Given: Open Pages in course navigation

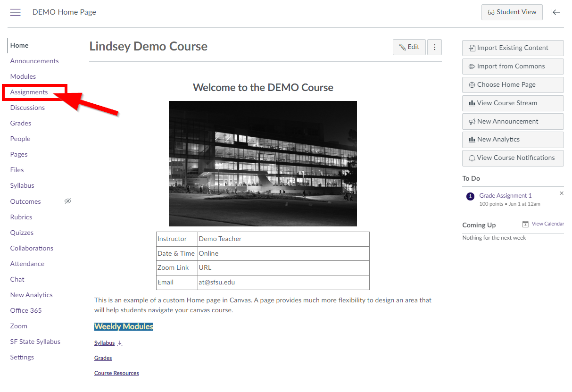Looking at the screenshot, I should tap(19, 154).
